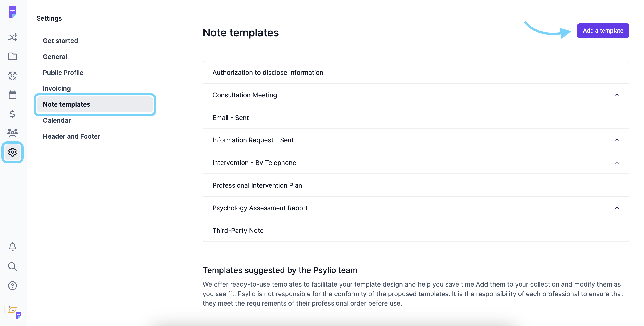Open the people group icon
Viewport: 644px width, 326px height.
click(12, 133)
